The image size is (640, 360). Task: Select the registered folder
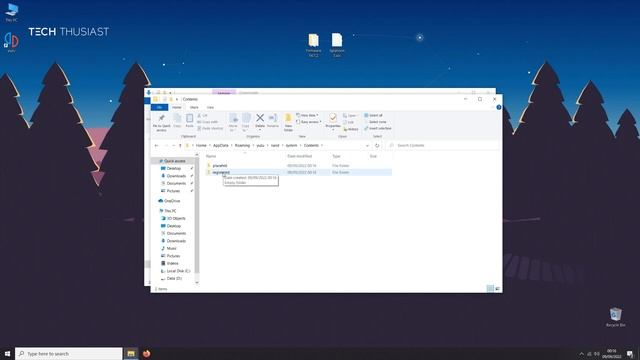click(221, 173)
